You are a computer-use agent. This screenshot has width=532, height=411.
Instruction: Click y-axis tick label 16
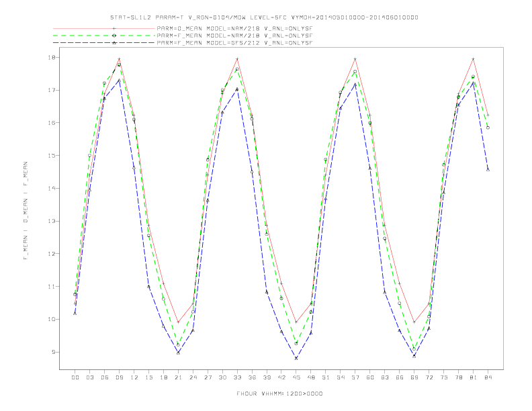click(x=52, y=123)
